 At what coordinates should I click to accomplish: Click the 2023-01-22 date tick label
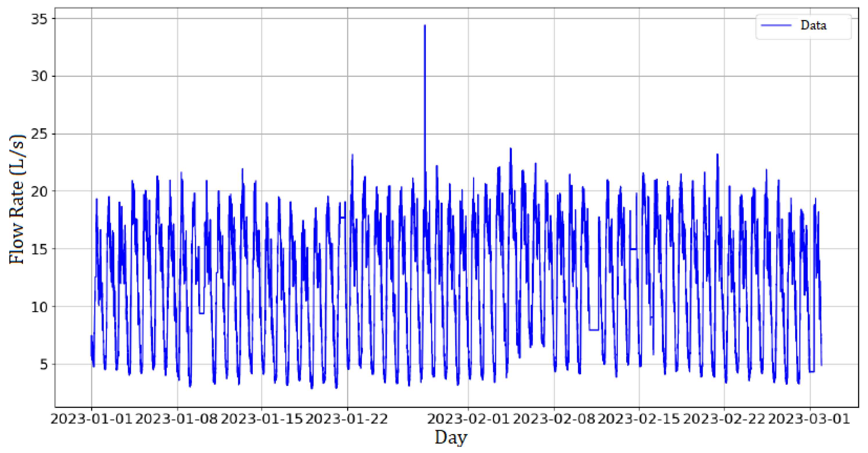tap(347, 419)
